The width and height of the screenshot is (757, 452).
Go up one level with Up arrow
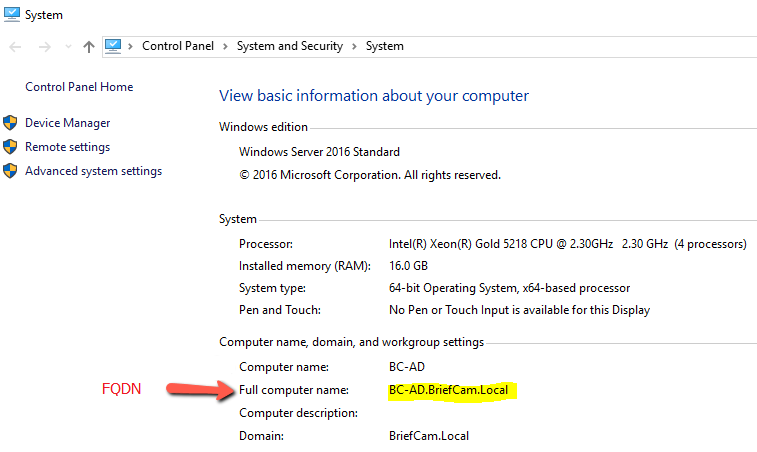click(x=89, y=47)
